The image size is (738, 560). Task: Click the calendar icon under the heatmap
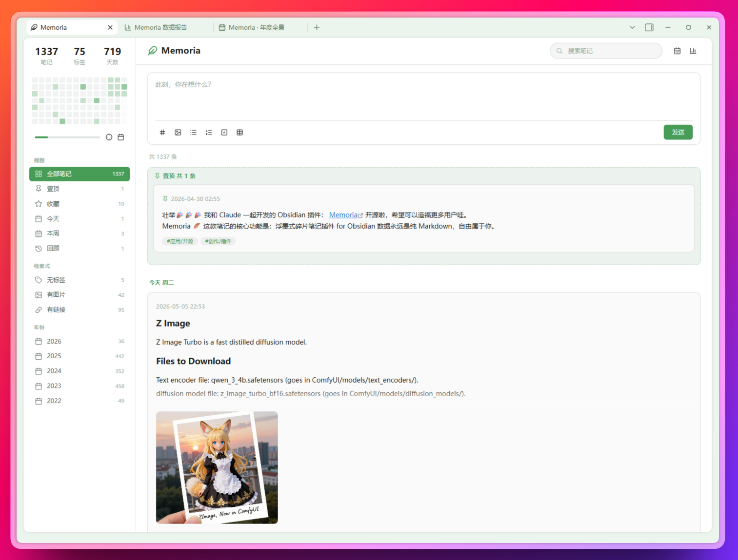point(121,137)
